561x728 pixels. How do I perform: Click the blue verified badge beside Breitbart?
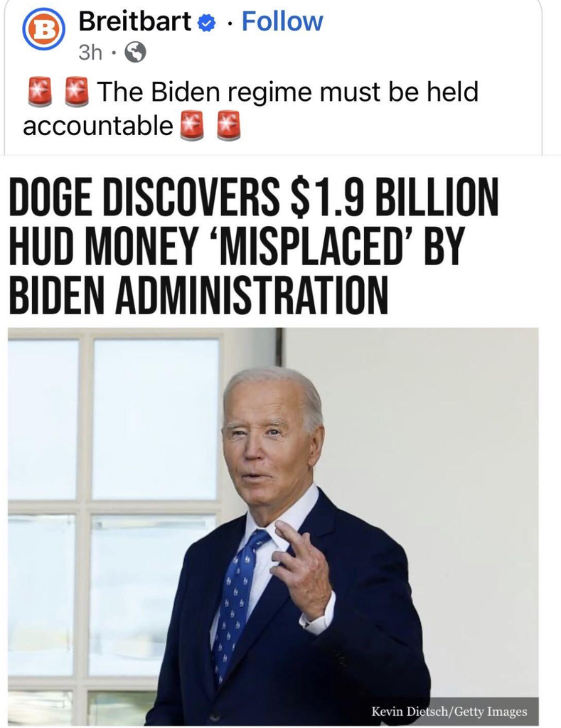pos(206,23)
